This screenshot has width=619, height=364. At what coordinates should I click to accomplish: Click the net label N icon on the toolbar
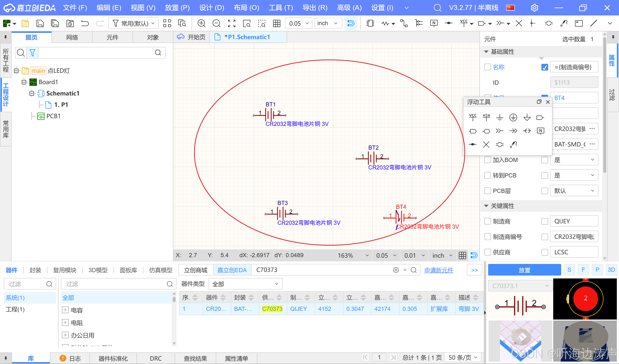[434, 23]
